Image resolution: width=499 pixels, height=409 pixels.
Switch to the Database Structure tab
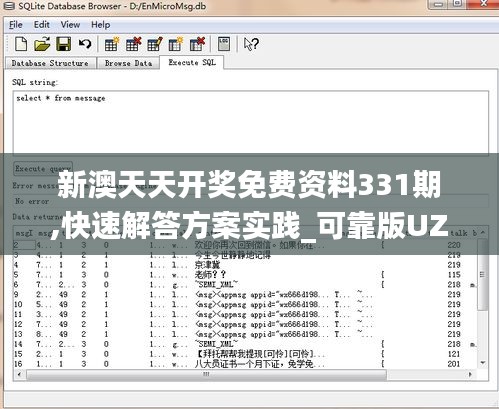[x=50, y=63]
